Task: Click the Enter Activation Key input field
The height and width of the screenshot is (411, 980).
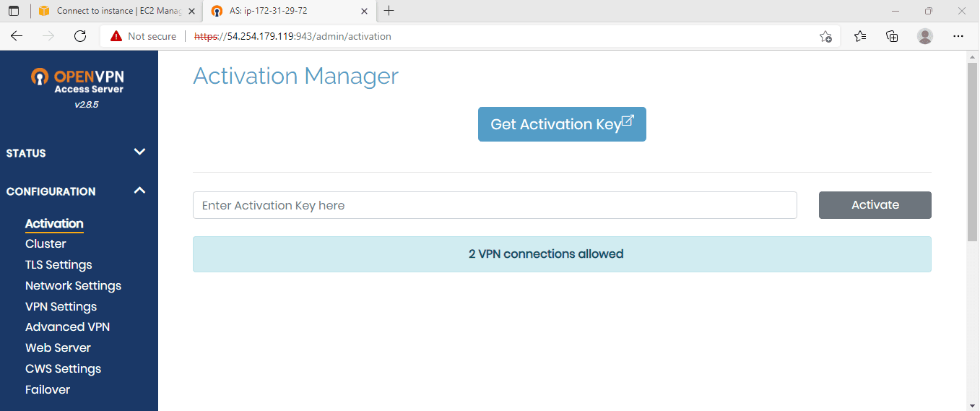Action: click(x=495, y=205)
